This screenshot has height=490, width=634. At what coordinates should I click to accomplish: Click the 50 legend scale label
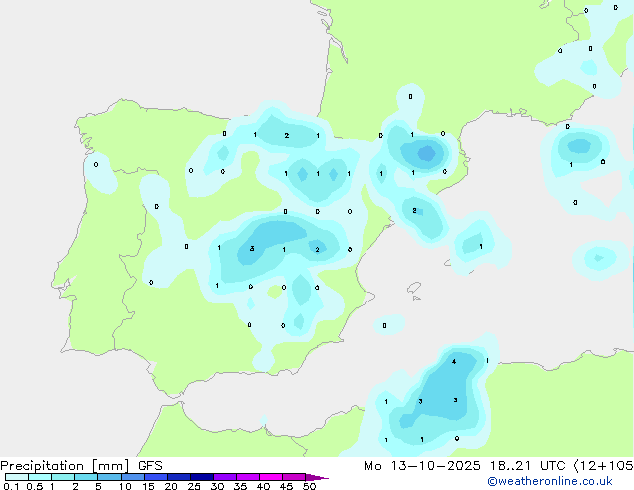tap(310, 486)
